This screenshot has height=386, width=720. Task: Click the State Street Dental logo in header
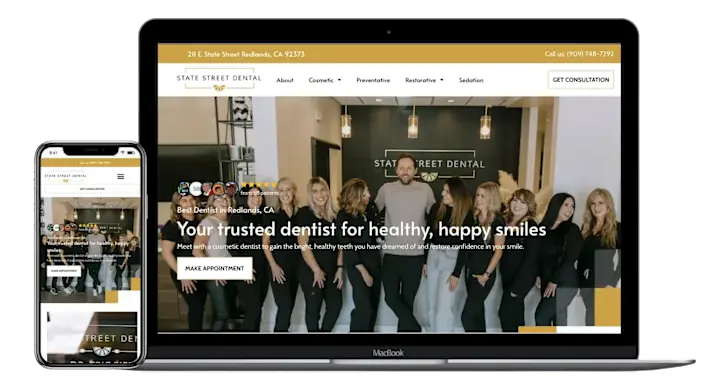(219, 80)
